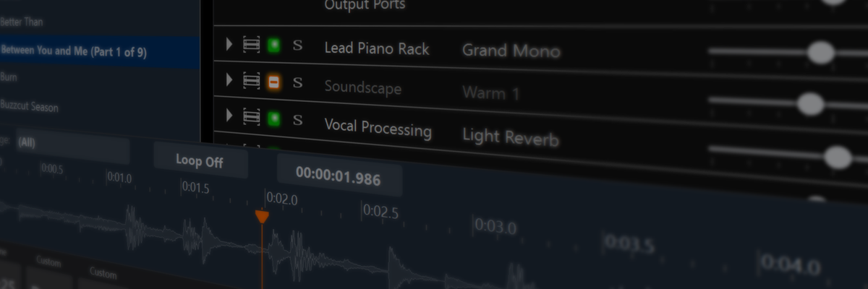Image resolution: width=868 pixels, height=289 pixels.
Task: Expand the Soundscape rack row
Action: pos(229,79)
